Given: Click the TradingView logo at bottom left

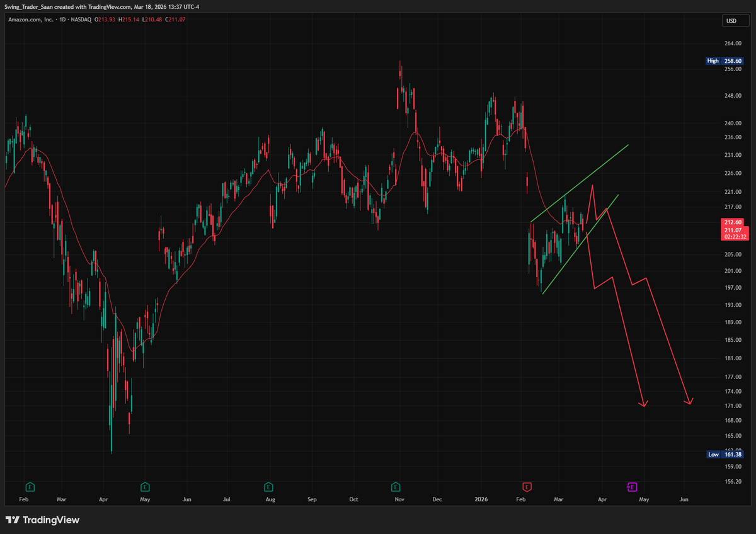Looking at the screenshot, I should pos(43,520).
